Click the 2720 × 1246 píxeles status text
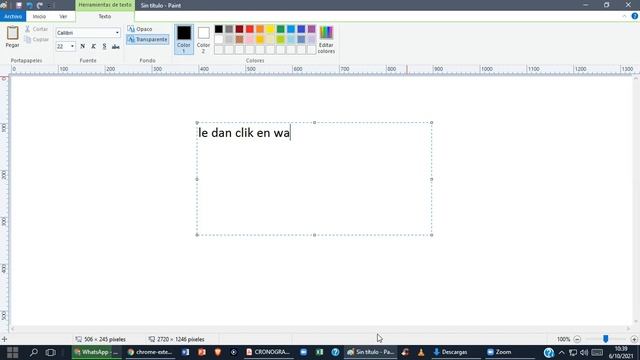Screen dimensions: 640x360 pos(180,339)
